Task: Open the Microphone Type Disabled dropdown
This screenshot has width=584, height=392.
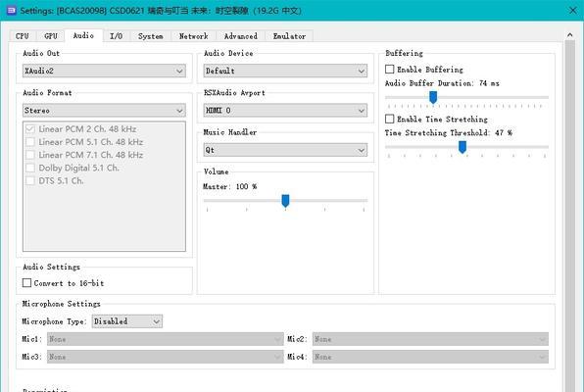Action: (x=127, y=321)
